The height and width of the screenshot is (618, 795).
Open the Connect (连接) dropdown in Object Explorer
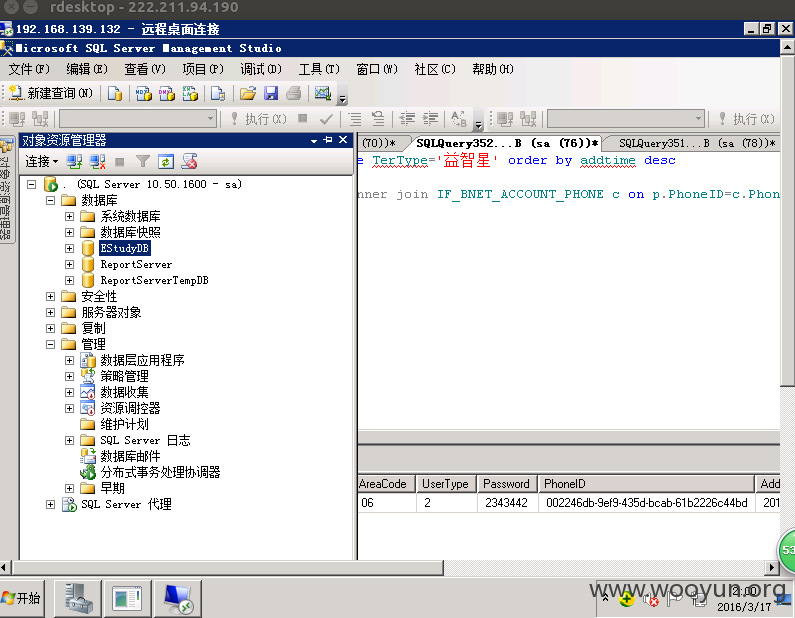tap(42, 162)
